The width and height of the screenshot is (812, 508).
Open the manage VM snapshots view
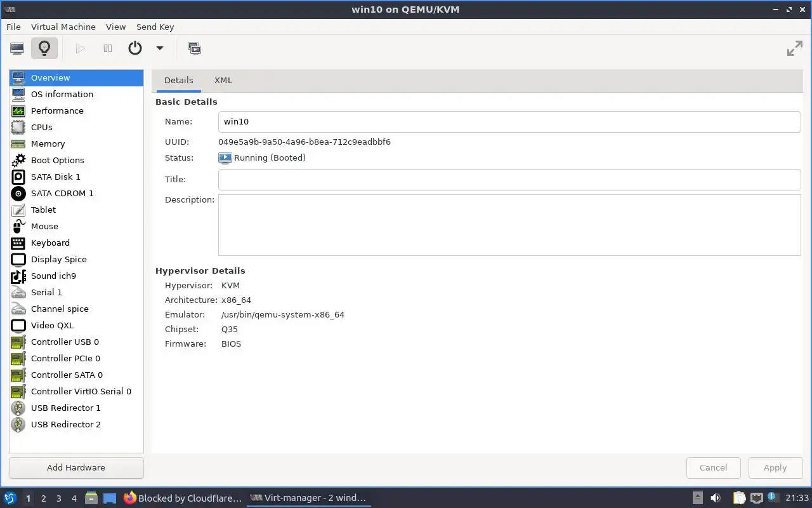point(194,48)
